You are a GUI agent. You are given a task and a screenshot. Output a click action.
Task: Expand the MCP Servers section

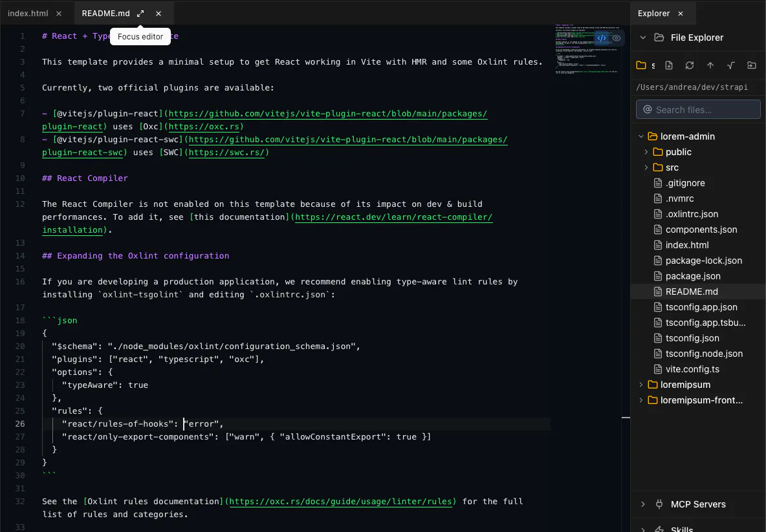643,504
